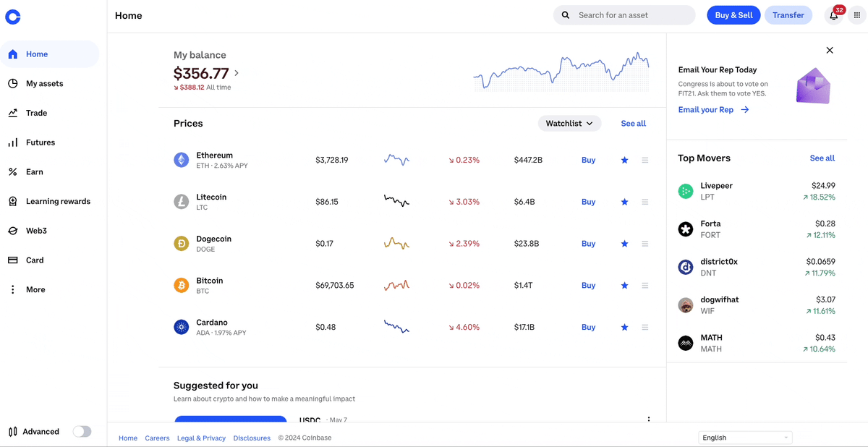This screenshot has width=868, height=447.
Task: Toggle the Advanced mode switch
Action: click(x=82, y=432)
